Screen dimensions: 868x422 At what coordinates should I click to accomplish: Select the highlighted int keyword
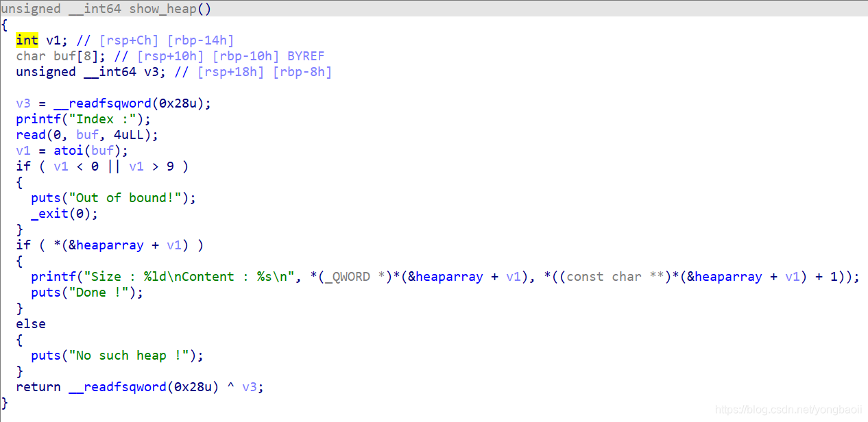click(27, 40)
